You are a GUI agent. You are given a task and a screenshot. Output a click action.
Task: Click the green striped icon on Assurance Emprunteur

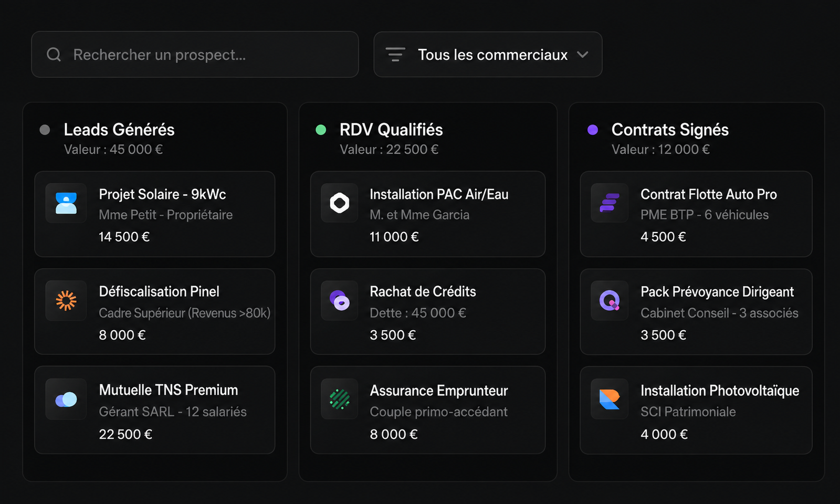(340, 399)
